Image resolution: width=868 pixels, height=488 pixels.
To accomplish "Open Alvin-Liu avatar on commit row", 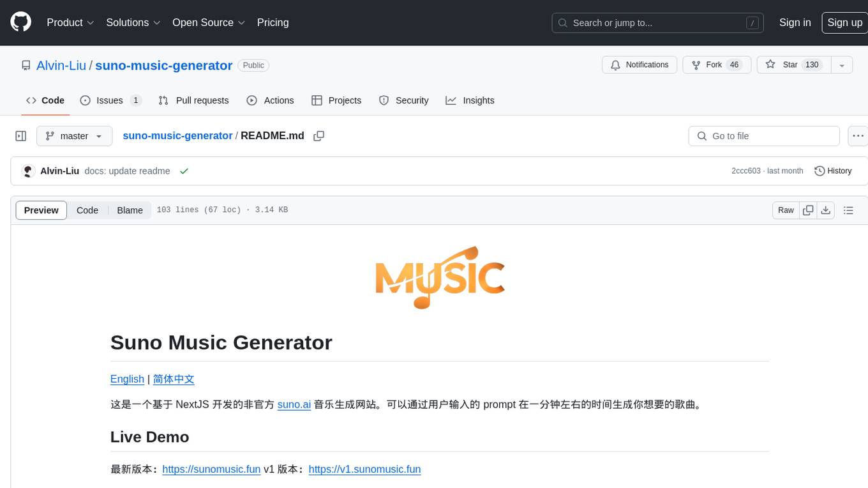I will (x=28, y=171).
